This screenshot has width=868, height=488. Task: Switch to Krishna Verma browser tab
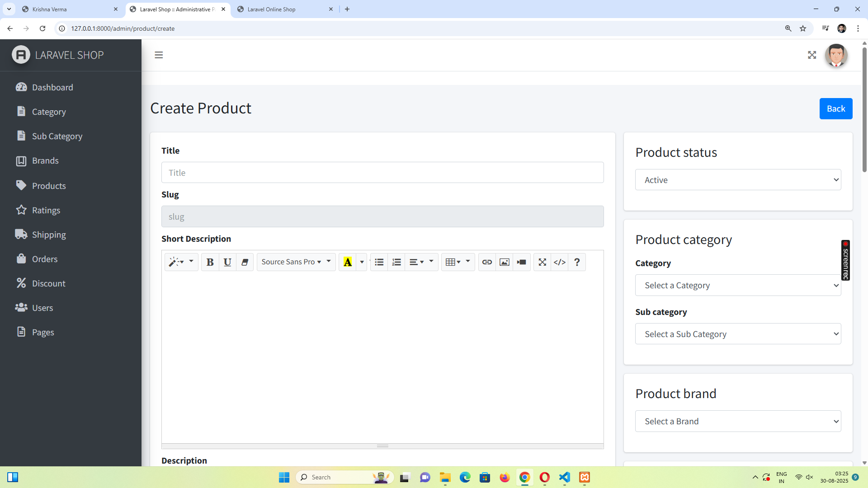[70, 9]
